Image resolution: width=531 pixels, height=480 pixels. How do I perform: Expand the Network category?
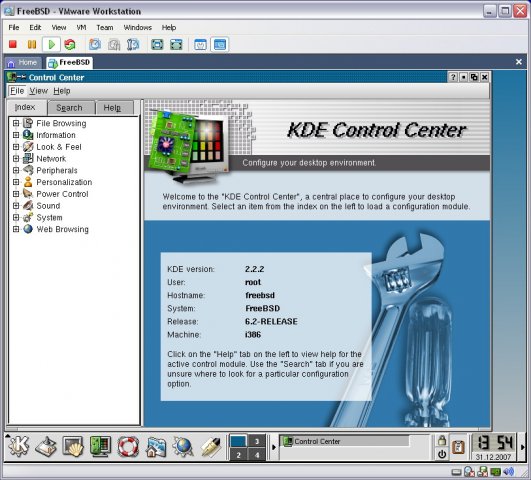point(16,159)
